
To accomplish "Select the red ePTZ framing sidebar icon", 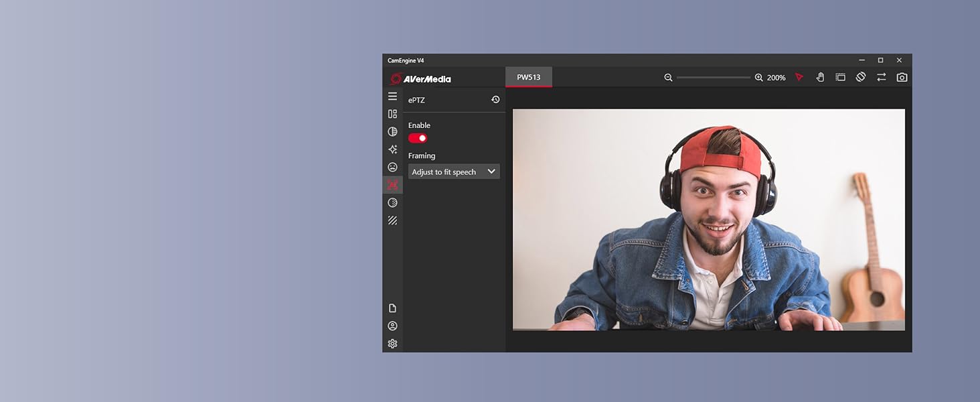I will (392, 185).
